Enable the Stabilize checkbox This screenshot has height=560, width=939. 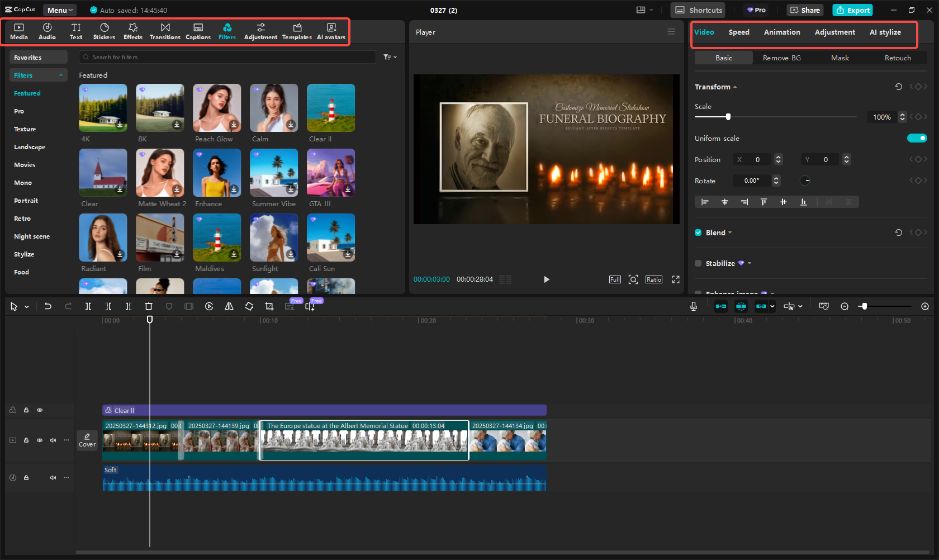pyautogui.click(x=698, y=263)
